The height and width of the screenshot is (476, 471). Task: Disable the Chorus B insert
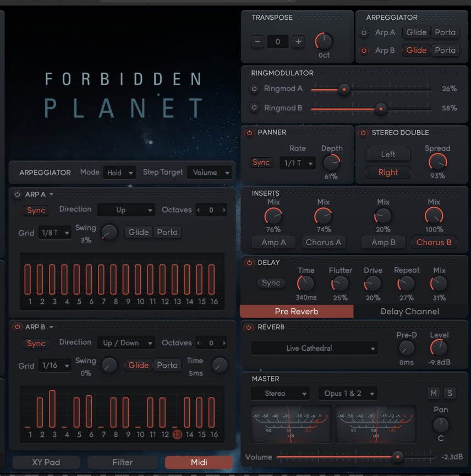coord(434,242)
